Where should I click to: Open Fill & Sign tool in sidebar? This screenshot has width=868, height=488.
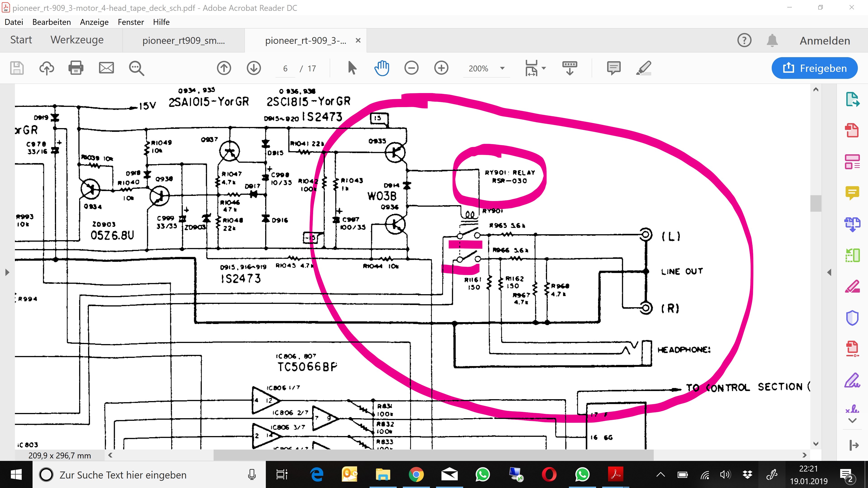coord(852,380)
